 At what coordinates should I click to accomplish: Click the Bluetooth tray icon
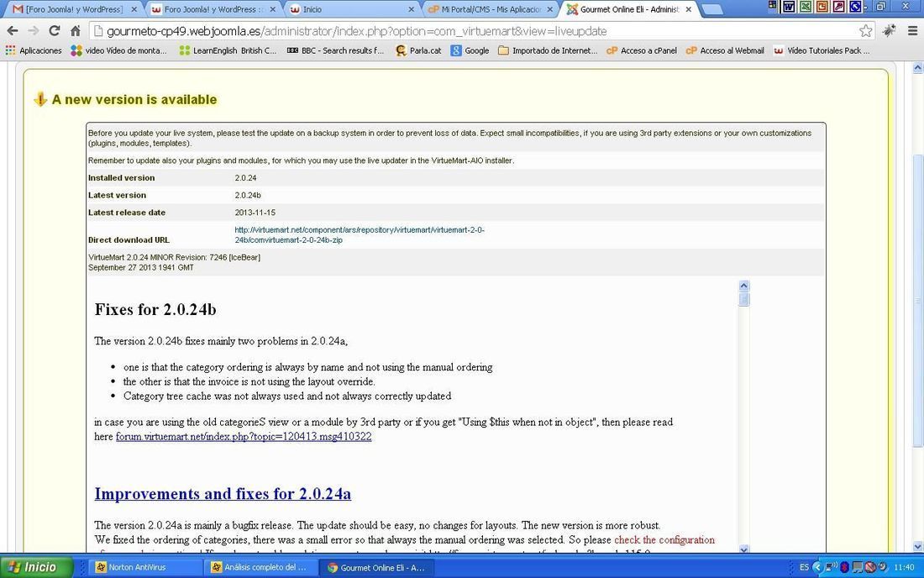point(844,567)
